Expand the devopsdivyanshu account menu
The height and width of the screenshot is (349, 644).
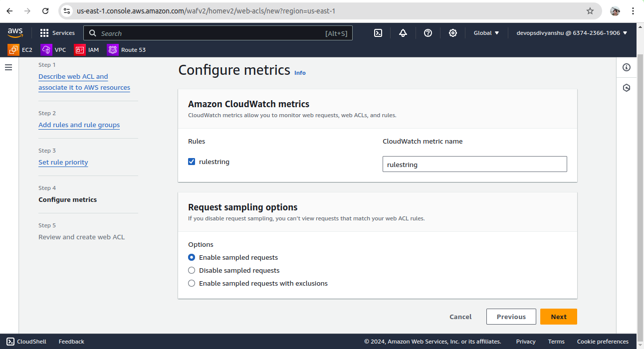[x=572, y=33]
